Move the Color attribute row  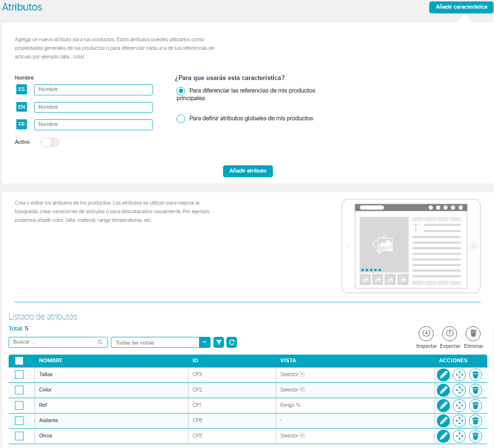[x=459, y=390]
